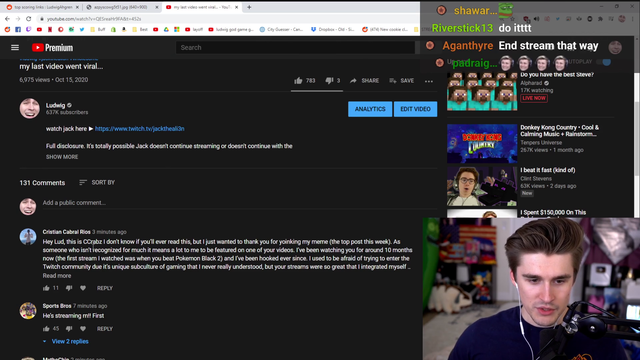This screenshot has width=640, height=360.
Task: Open the New cookie cl... bookmark
Action: [385, 29]
